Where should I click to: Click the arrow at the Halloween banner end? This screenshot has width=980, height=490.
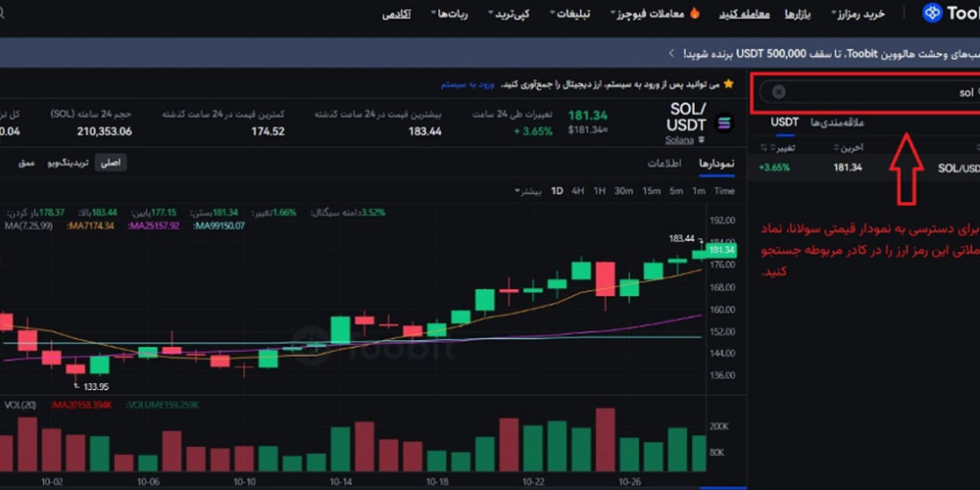671,53
